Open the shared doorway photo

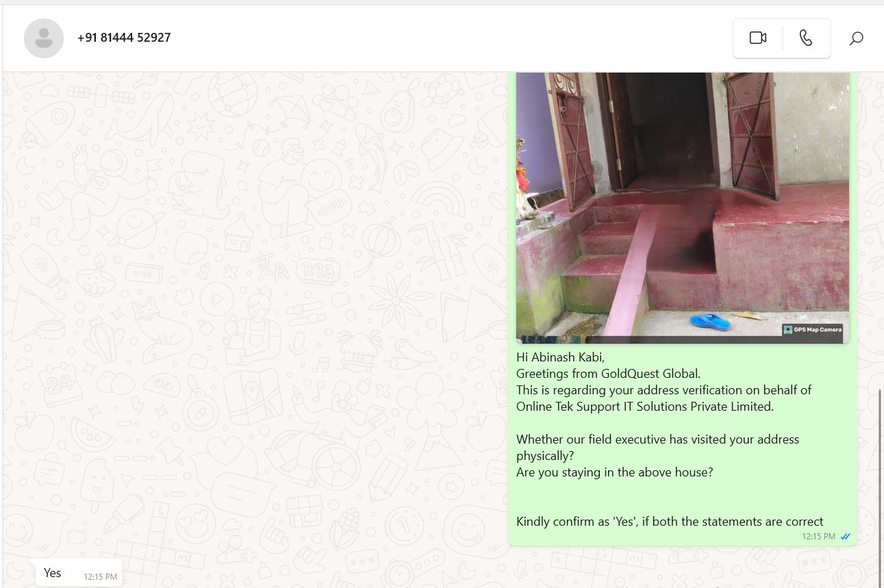pyautogui.click(x=682, y=207)
